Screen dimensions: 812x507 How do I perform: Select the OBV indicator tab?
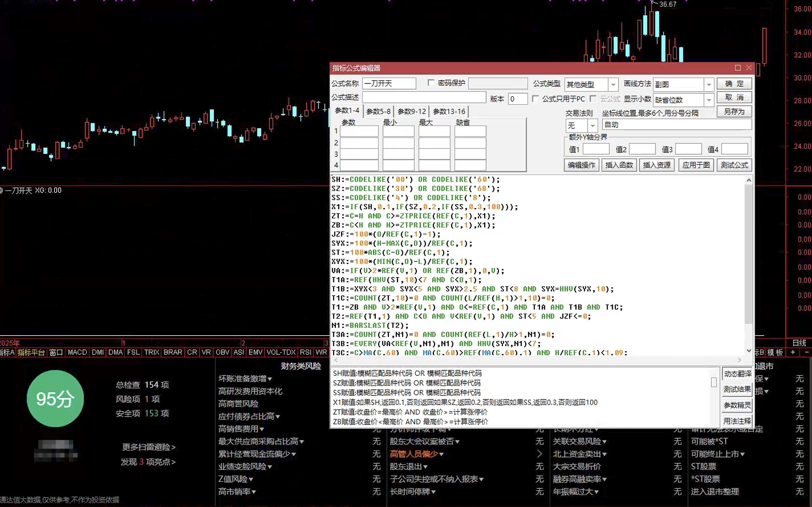coord(222,352)
